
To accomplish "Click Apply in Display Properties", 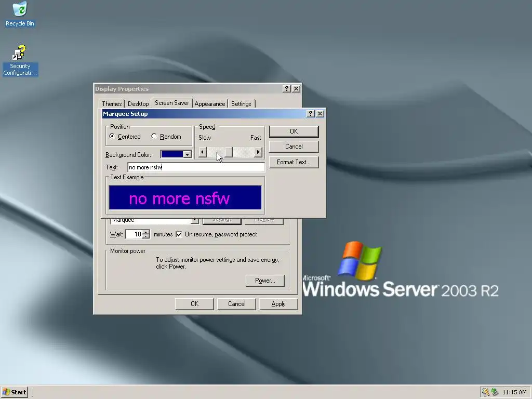I will [x=278, y=304].
